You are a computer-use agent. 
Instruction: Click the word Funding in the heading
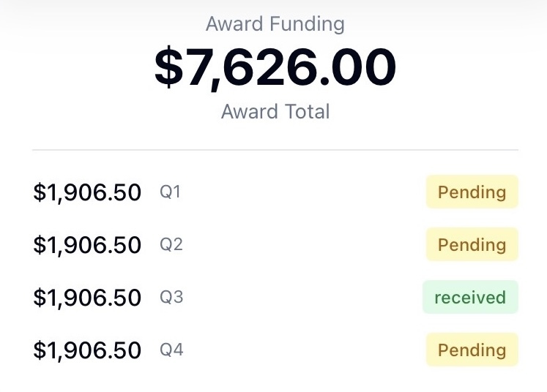coord(308,24)
